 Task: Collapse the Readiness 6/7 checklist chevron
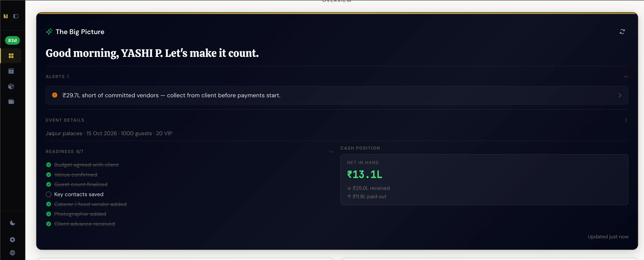pyautogui.click(x=331, y=151)
